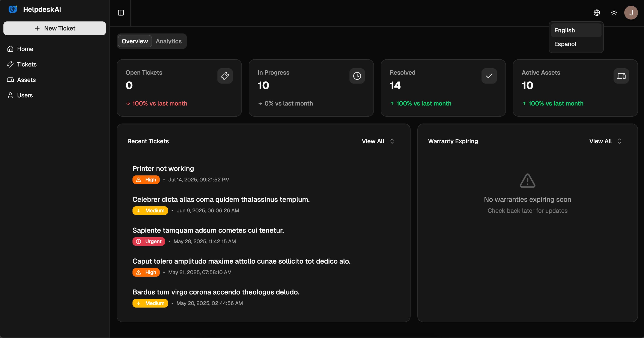The width and height of the screenshot is (644, 338).
Task: Click the devices icon on Active Assets card
Action: pyautogui.click(x=621, y=76)
